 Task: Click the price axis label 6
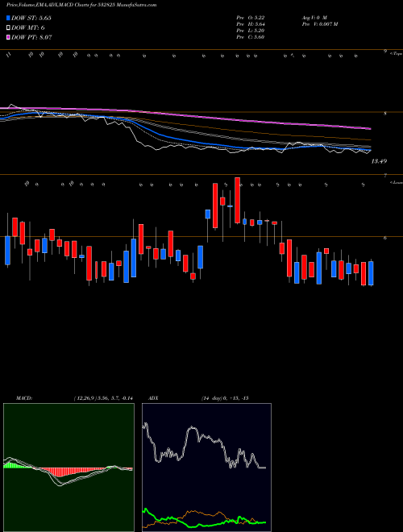[385, 238]
